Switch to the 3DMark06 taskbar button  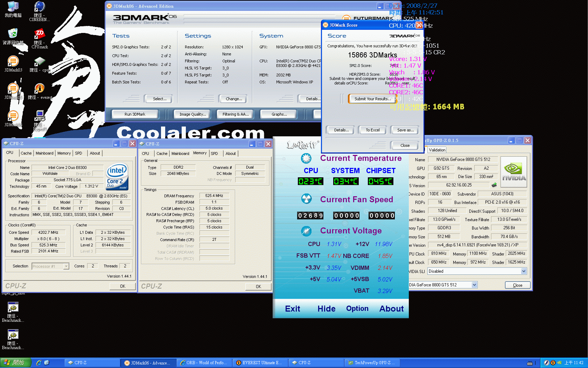point(149,363)
